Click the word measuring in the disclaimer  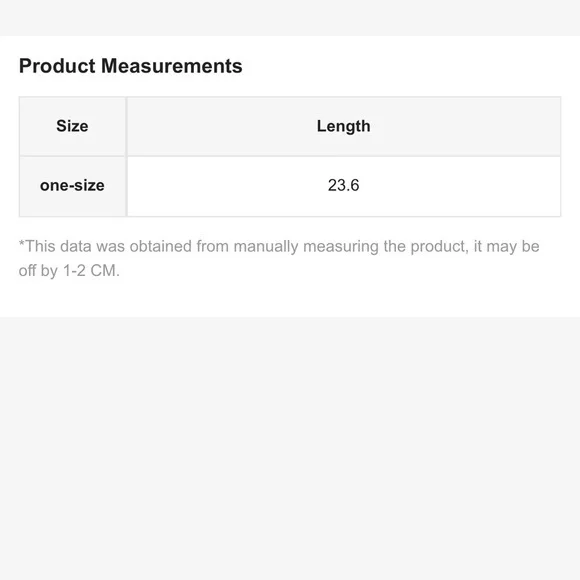pos(341,247)
